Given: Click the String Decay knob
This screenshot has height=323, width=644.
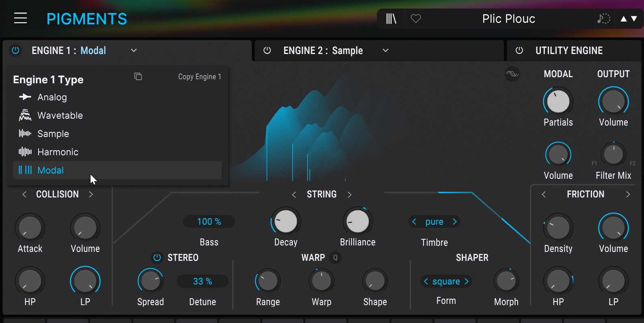Looking at the screenshot, I should coord(286,221).
